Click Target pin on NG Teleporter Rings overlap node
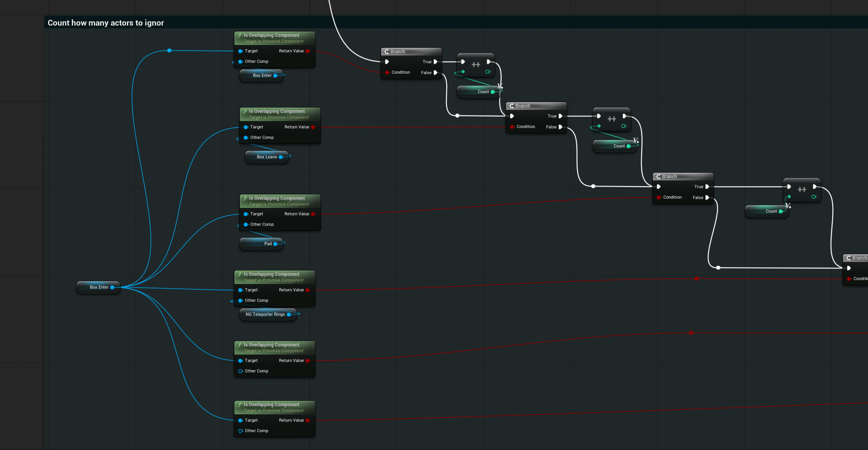The image size is (868, 450). tap(241, 290)
